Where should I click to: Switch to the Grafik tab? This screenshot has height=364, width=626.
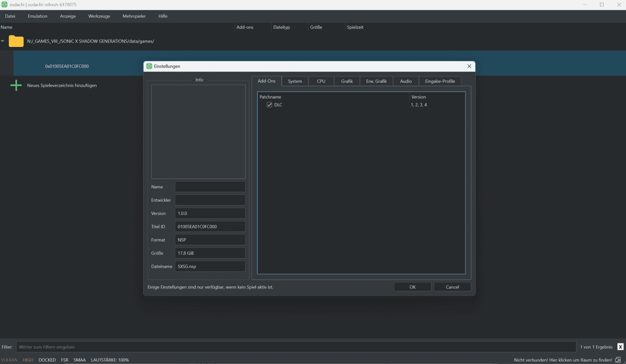pyautogui.click(x=347, y=81)
